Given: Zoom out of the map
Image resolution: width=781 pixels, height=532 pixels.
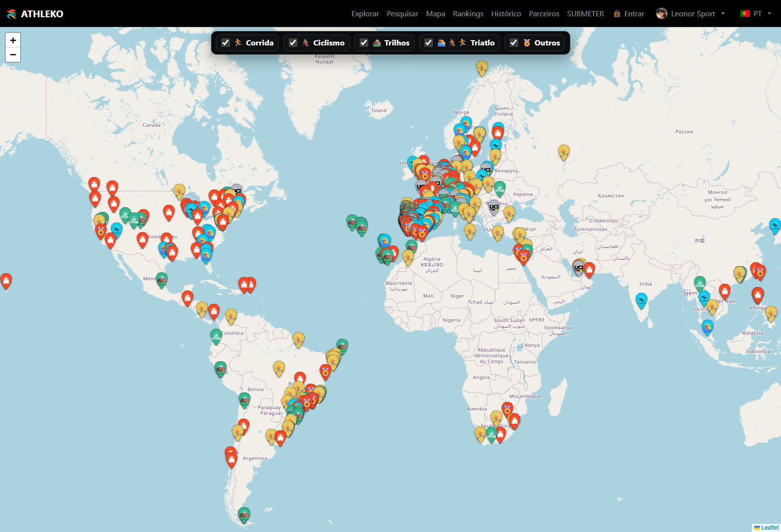Looking at the screenshot, I should 13,55.
